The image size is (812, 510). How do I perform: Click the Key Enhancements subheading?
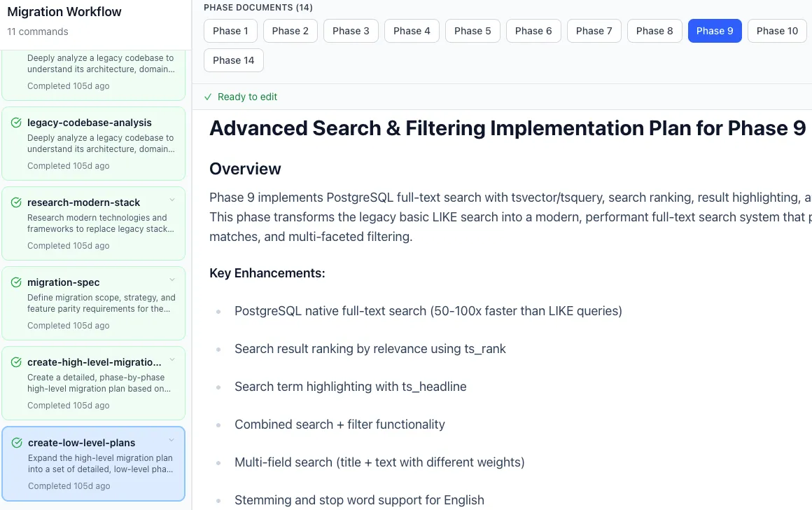pyautogui.click(x=267, y=273)
